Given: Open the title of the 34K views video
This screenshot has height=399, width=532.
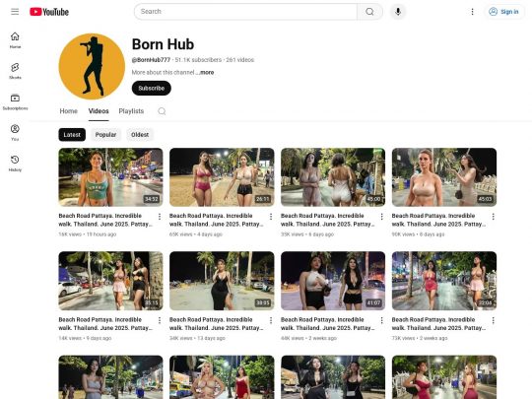Looking at the screenshot, I should point(217,324).
